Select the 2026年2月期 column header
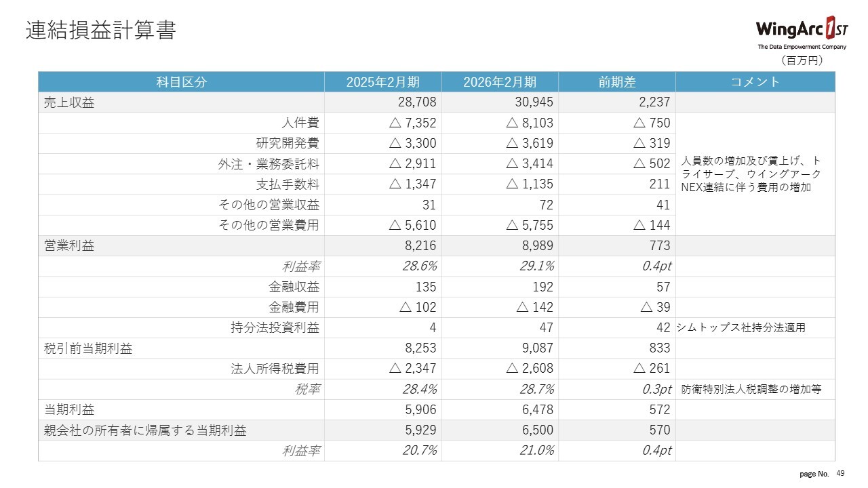 click(500, 82)
